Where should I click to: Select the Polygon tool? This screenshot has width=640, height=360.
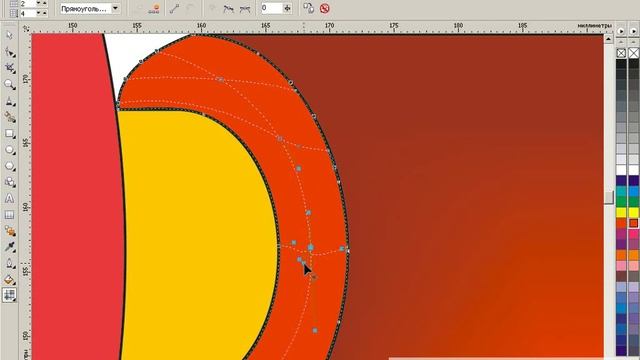9,166
